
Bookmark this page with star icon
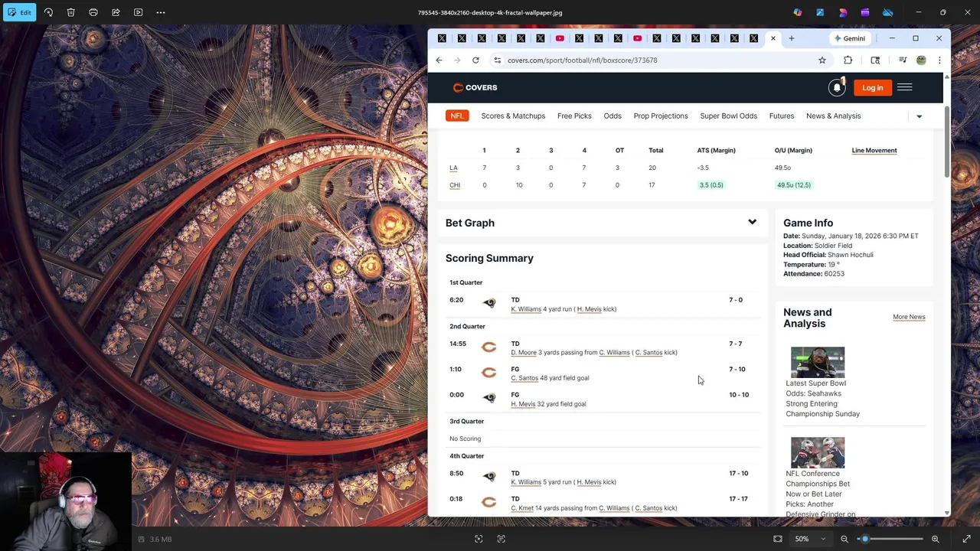click(x=822, y=60)
